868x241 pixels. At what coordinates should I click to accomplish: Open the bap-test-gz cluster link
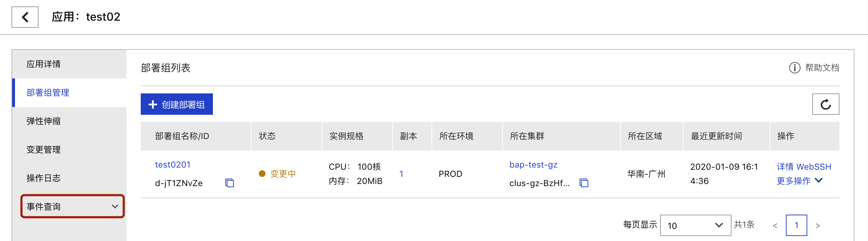point(533,165)
